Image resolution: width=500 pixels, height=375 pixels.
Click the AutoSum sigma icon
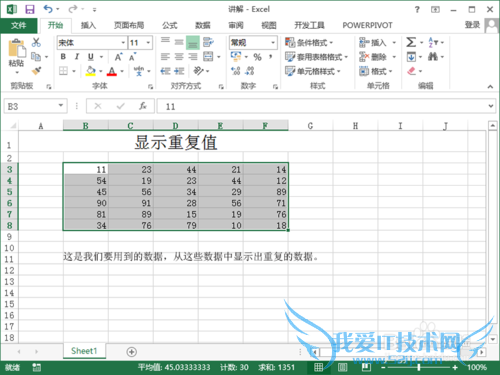pos(411,42)
